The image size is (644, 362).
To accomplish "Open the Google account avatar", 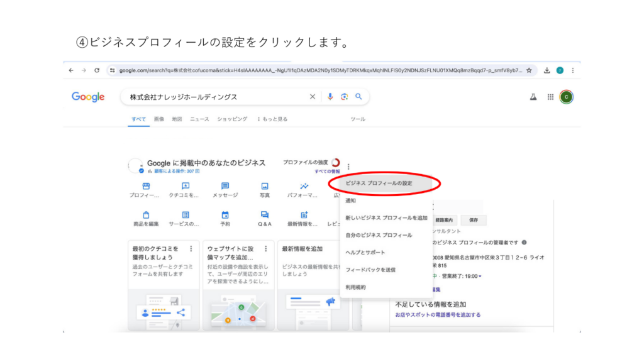I will tap(567, 97).
